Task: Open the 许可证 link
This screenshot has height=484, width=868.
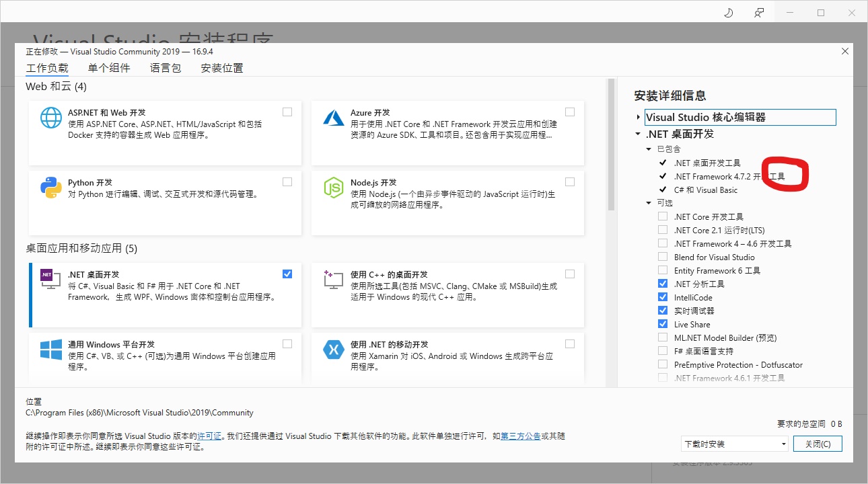Action: (x=209, y=436)
